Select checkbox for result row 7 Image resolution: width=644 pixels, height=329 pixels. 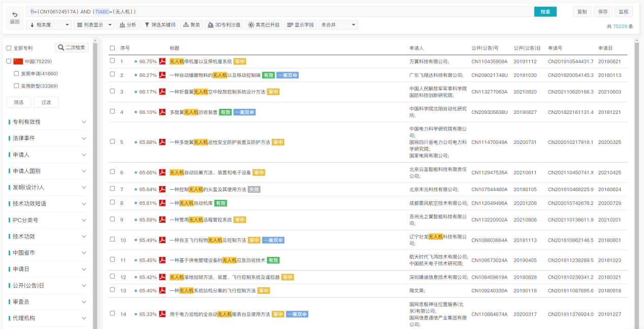(x=112, y=189)
